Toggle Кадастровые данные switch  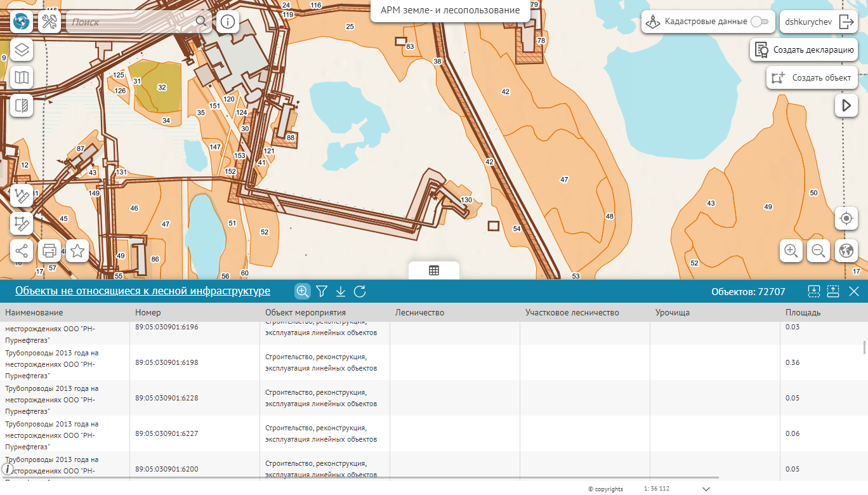759,22
